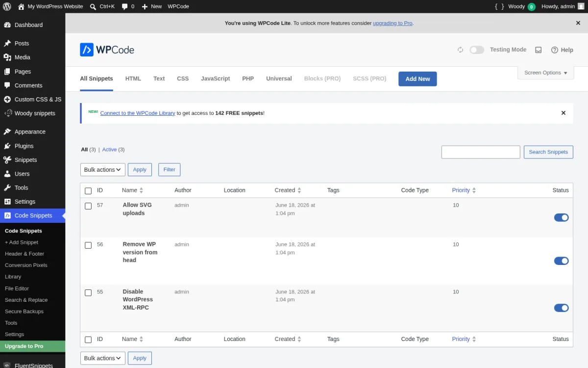Click the WPCode inbox notifications icon

click(538, 50)
